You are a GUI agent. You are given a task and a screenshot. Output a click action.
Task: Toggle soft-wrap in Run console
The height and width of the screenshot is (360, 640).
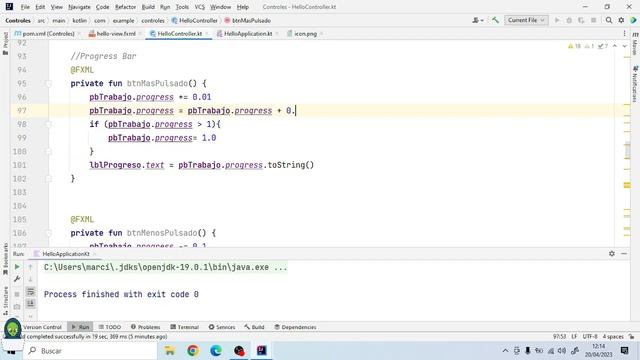click(30, 291)
